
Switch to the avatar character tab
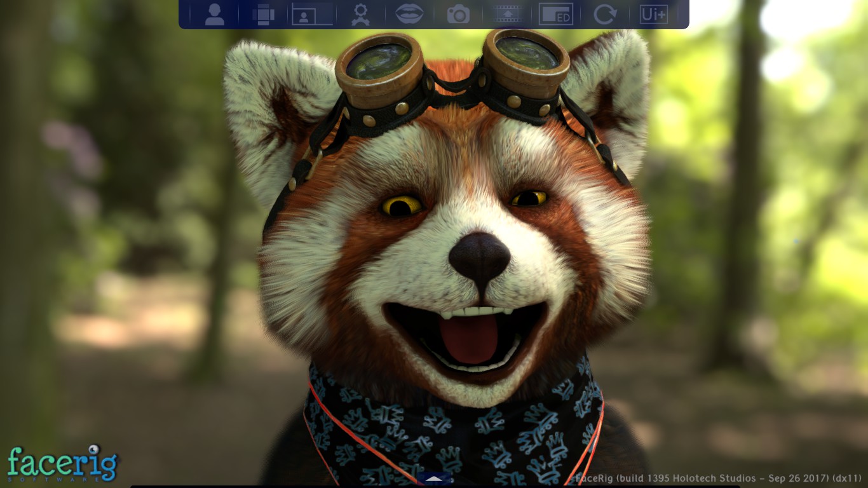coord(214,14)
